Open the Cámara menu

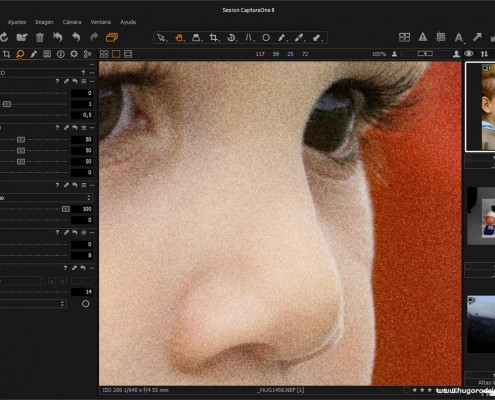click(72, 22)
